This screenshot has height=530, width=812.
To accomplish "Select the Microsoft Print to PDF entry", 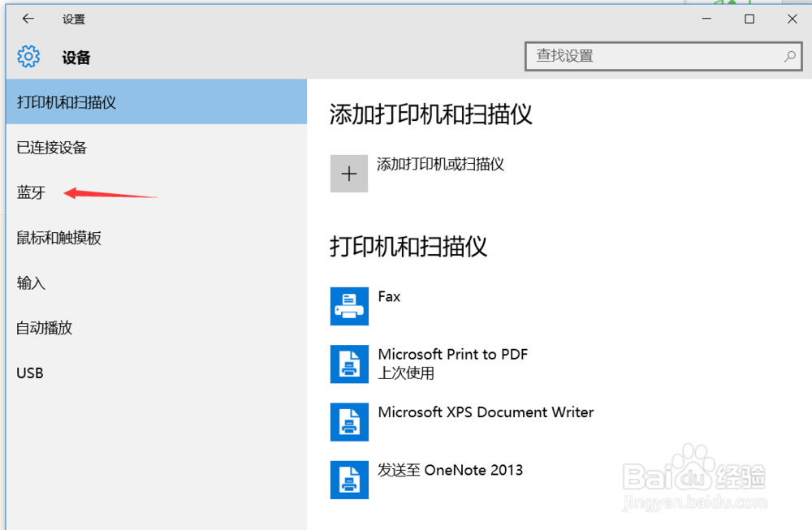I will pyautogui.click(x=453, y=355).
